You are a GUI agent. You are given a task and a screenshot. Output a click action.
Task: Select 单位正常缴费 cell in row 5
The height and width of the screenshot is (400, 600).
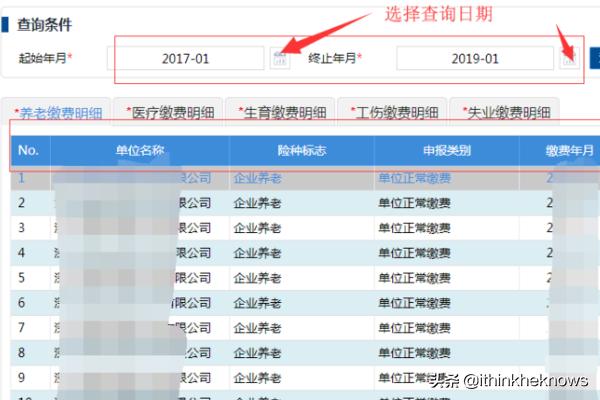(447, 278)
